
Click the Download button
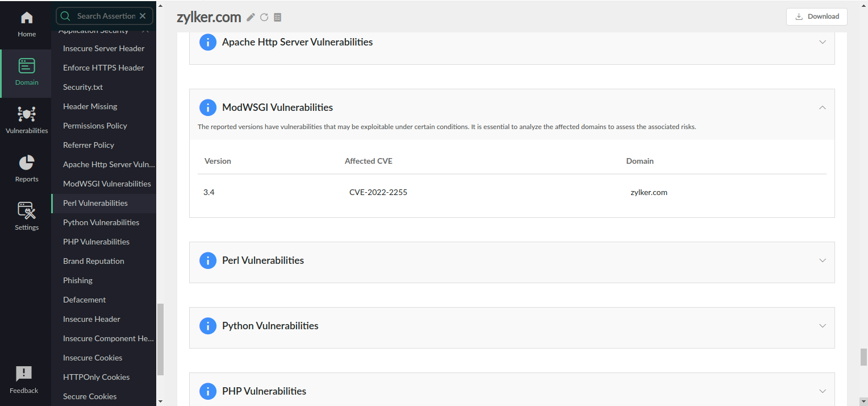pyautogui.click(x=816, y=16)
